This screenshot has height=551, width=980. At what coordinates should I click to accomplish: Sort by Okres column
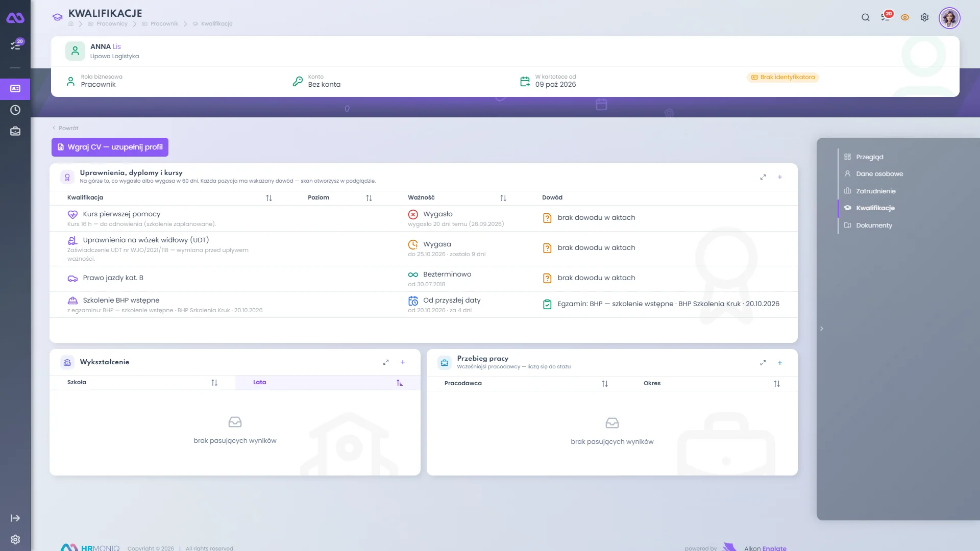coord(777,384)
